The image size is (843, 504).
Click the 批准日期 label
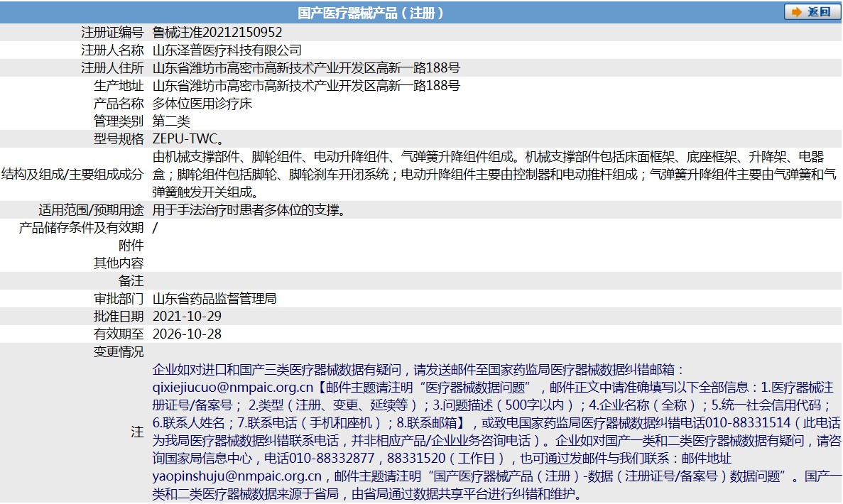tap(119, 316)
